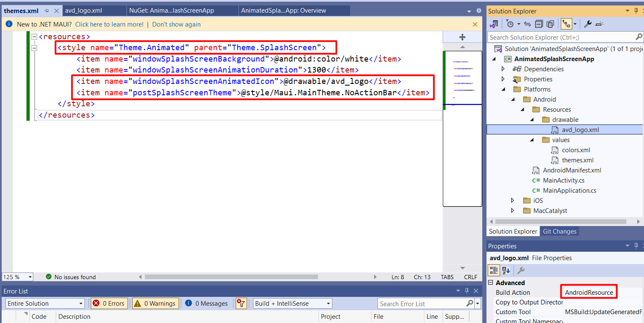Viewport: 644px width, 323px height.
Task: Pin the themes.xml tab
Action: click(46, 11)
